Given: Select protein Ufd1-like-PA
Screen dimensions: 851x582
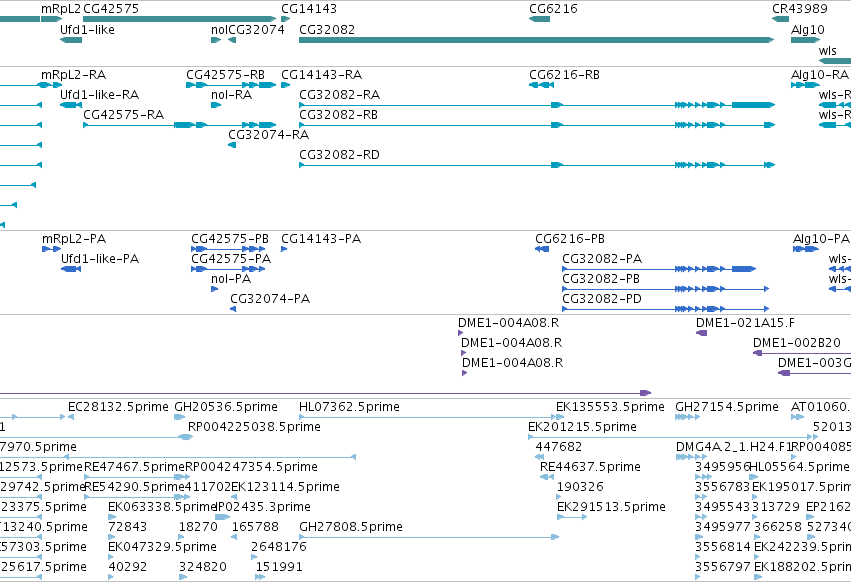Looking at the screenshot, I should click(71, 269).
